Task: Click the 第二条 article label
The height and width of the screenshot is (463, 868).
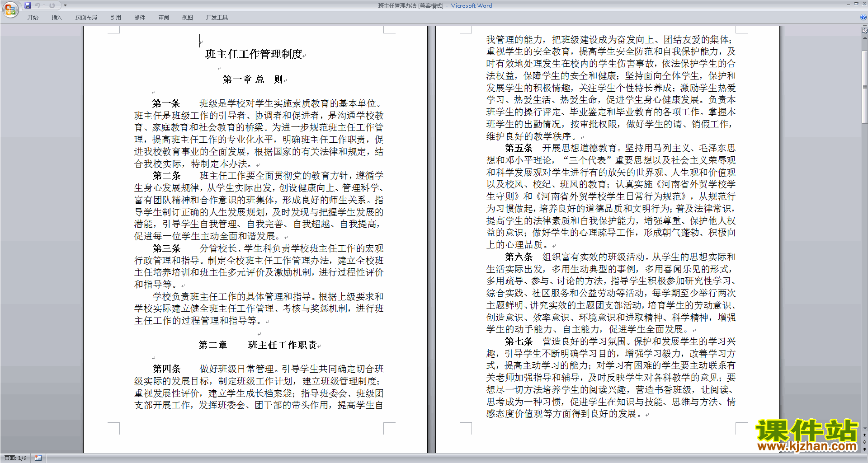Action: pos(166,176)
